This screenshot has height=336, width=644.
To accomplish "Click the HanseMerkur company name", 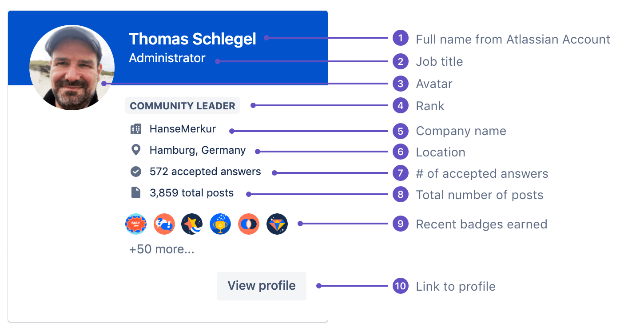I will point(183,129).
